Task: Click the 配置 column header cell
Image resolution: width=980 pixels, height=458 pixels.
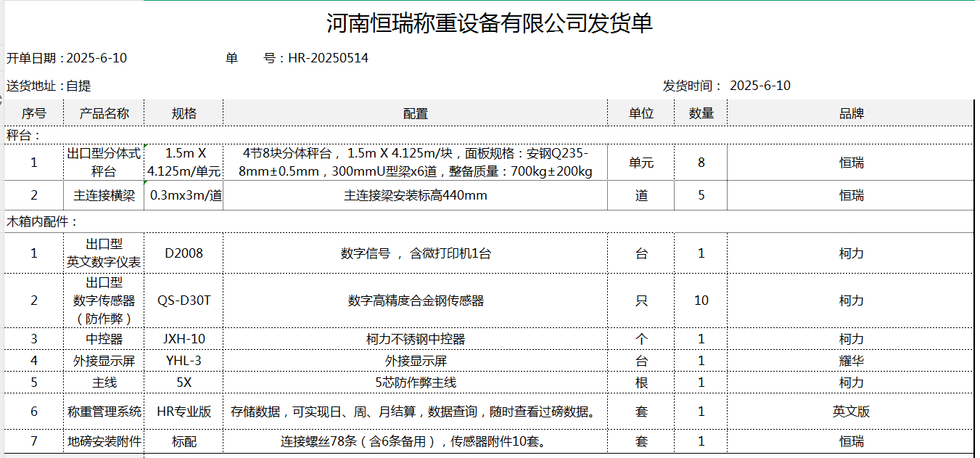Action: tap(415, 113)
